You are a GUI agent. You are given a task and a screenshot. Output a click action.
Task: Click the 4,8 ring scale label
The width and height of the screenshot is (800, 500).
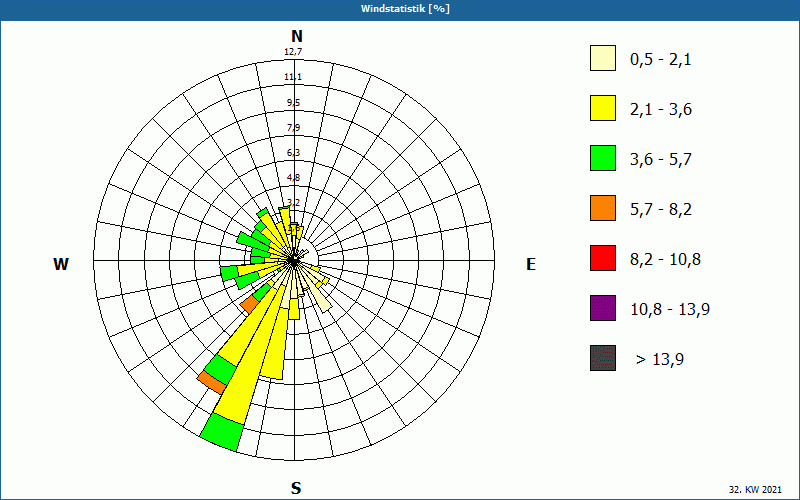pyautogui.click(x=293, y=178)
